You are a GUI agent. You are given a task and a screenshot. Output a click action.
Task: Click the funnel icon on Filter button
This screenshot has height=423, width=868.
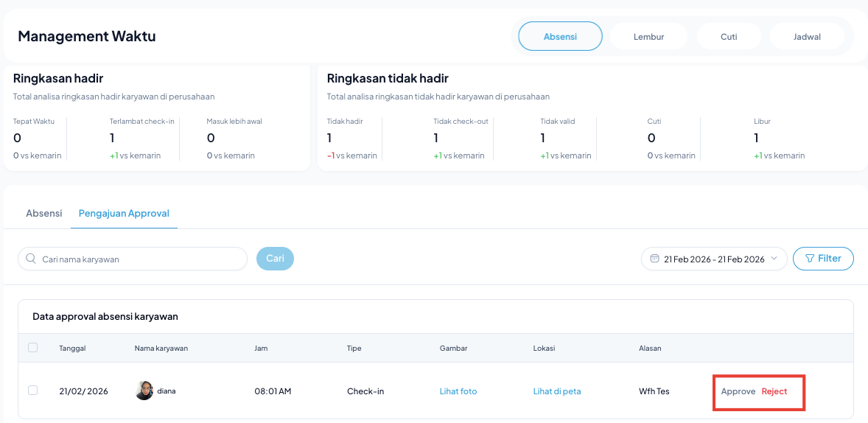tap(810, 259)
